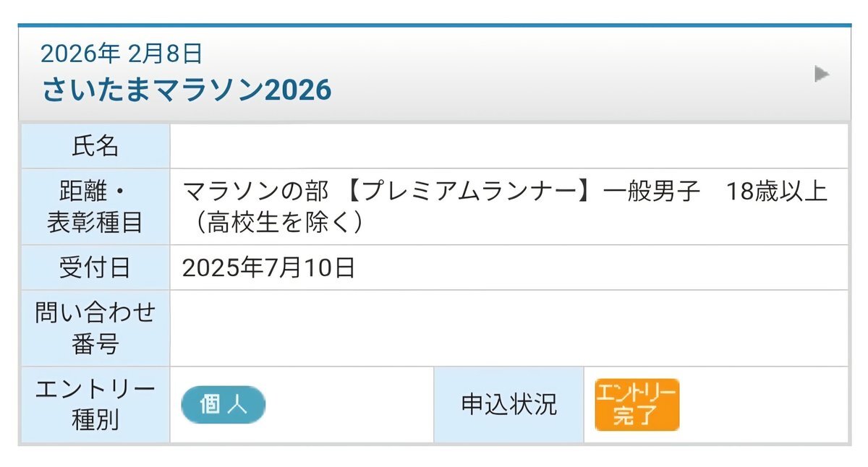
Task: Select the 2026年 2月8日 event date text
Action: pyautogui.click(x=122, y=53)
